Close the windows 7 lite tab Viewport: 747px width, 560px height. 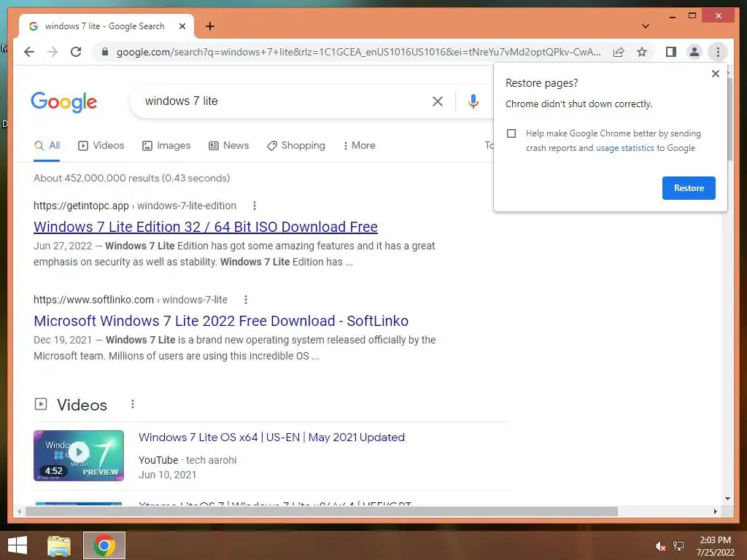point(182,26)
